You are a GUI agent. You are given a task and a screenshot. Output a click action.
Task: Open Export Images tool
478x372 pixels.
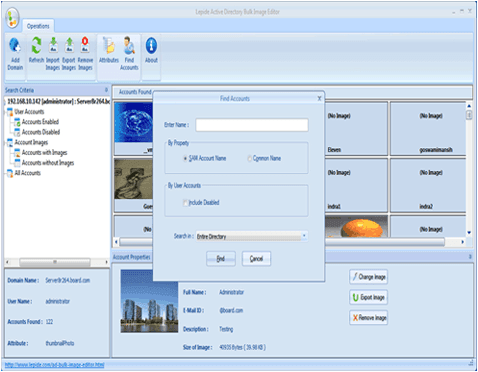[69, 53]
